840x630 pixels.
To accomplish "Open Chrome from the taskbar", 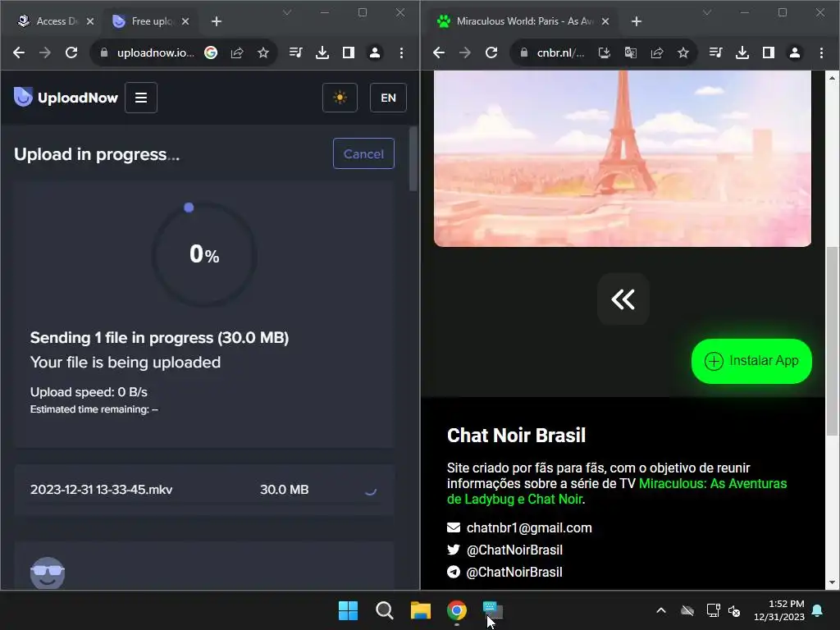I will [x=457, y=610].
